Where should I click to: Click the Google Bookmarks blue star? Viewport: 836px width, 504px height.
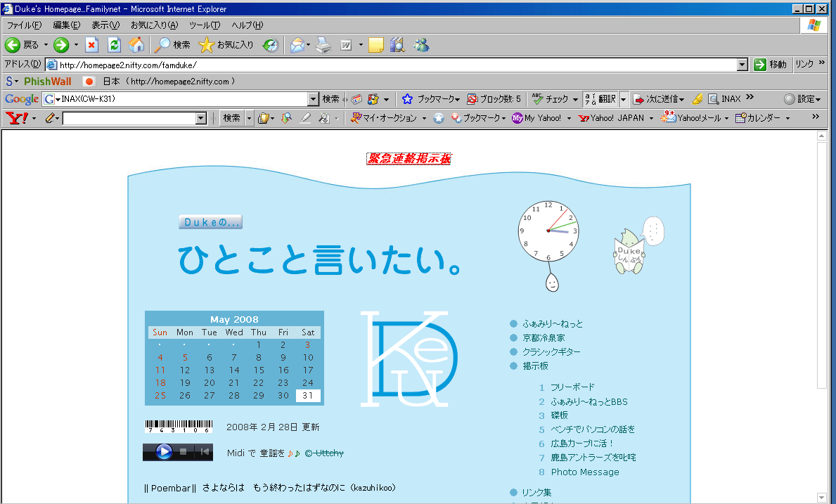[407, 99]
